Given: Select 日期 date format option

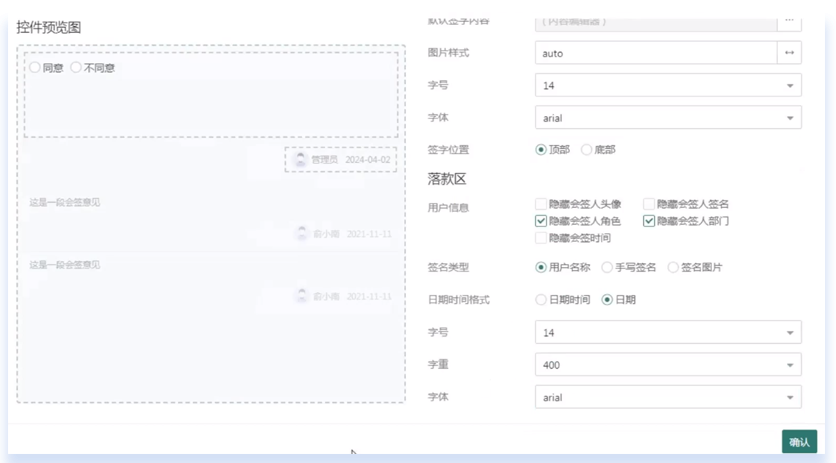Looking at the screenshot, I should pyautogui.click(x=607, y=300).
